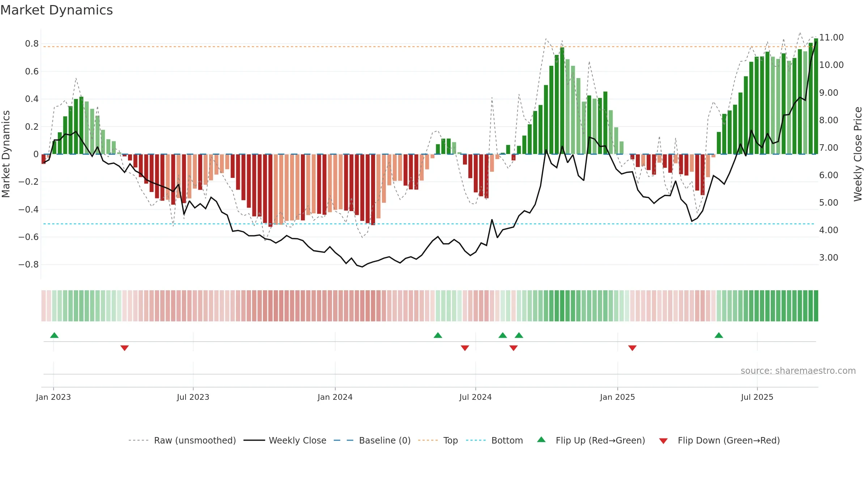Click the −0.8 left axis tick label
Image resolution: width=868 pixels, height=488 pixels.
point(29,265)
